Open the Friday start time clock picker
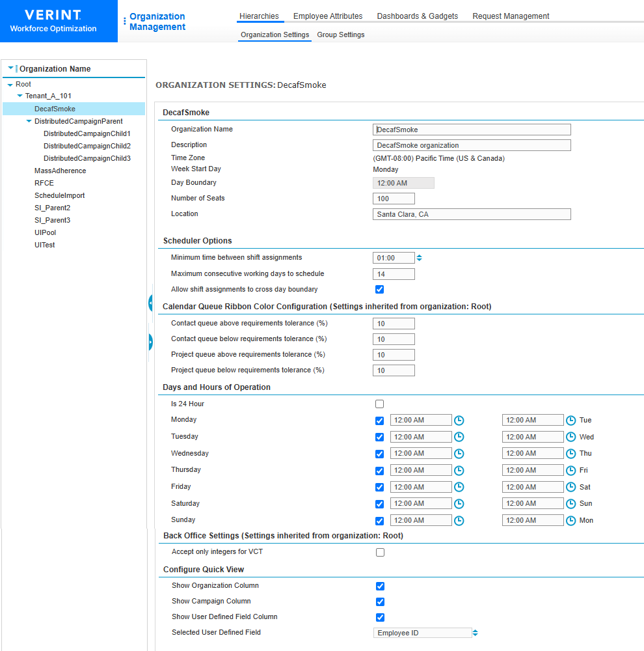Screen dimensions: 644x651 (x=459, y=487)
